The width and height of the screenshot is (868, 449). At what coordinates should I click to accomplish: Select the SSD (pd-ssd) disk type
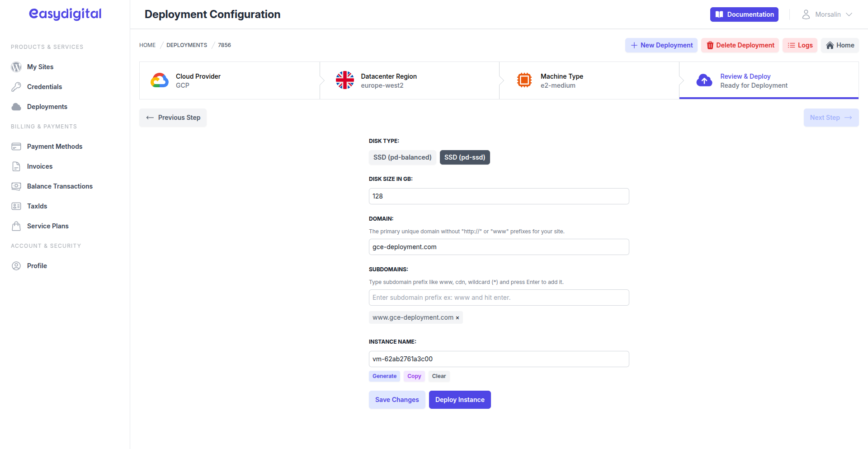coord(465,157)
